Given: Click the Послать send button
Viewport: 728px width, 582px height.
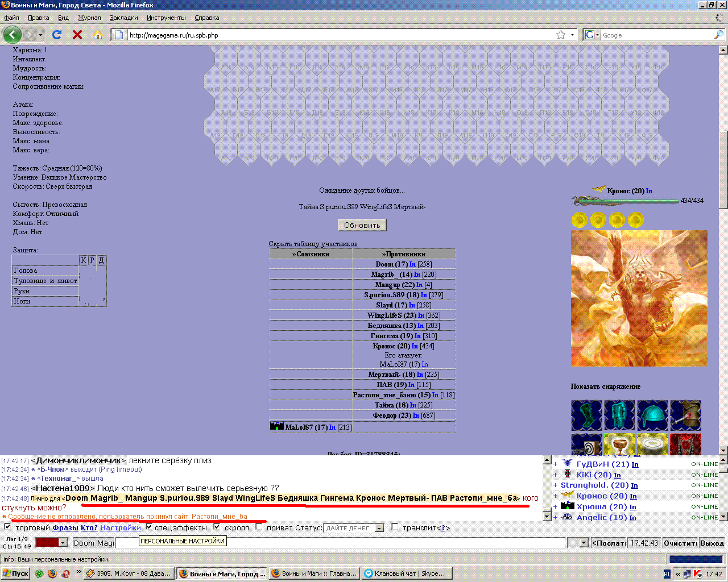Looking at the screenshot, I should tap(609, 543).
